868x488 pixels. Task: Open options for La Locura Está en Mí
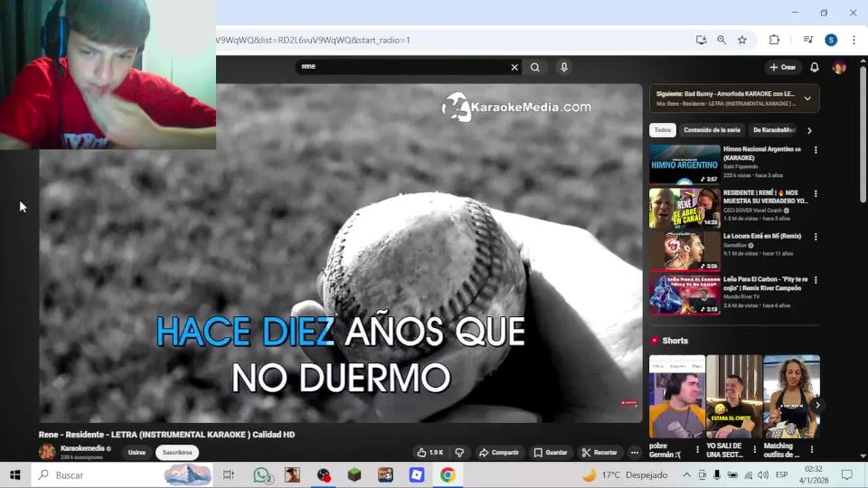point(815,237)
